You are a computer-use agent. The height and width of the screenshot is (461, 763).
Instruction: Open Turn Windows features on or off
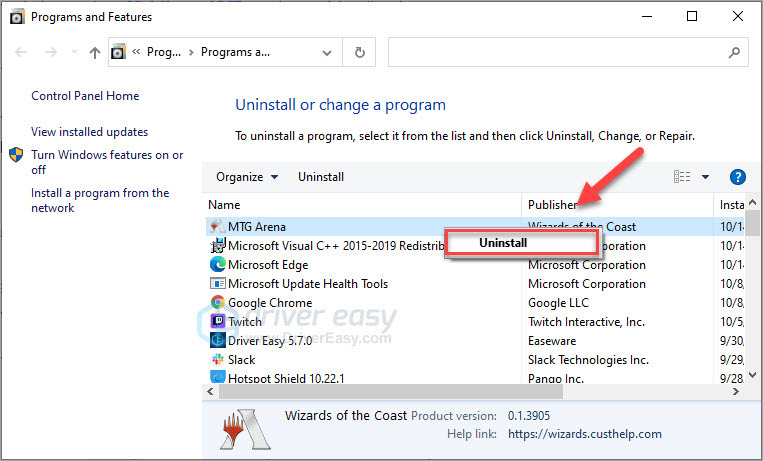107,162
